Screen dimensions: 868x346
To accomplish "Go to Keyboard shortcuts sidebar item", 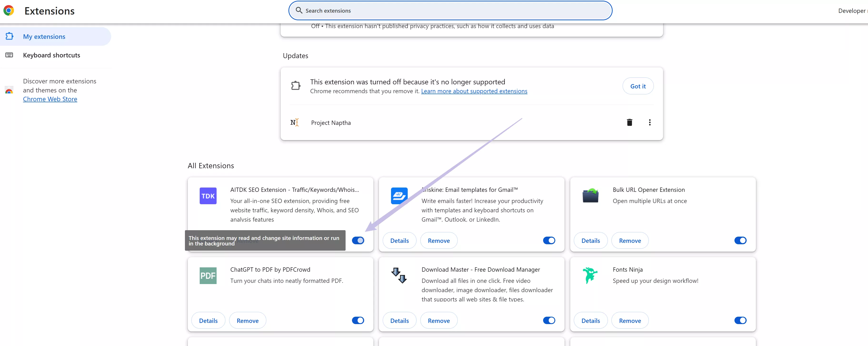I will (x=52, y=55).
